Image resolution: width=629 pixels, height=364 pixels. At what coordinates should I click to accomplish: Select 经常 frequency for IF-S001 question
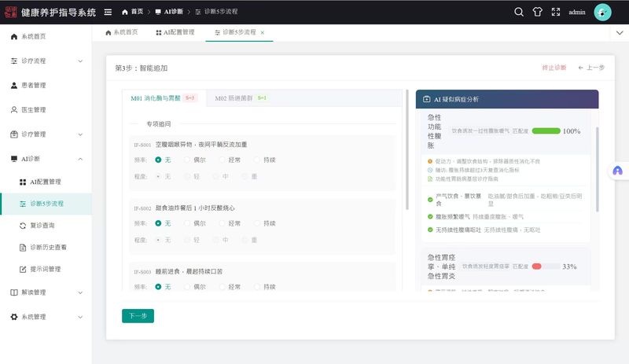click(x=222, y=160)
